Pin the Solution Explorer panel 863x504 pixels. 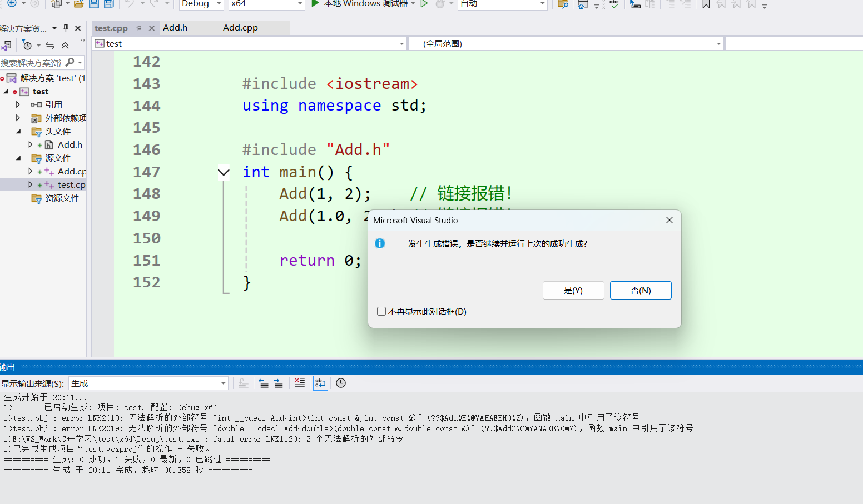[66, 28]
